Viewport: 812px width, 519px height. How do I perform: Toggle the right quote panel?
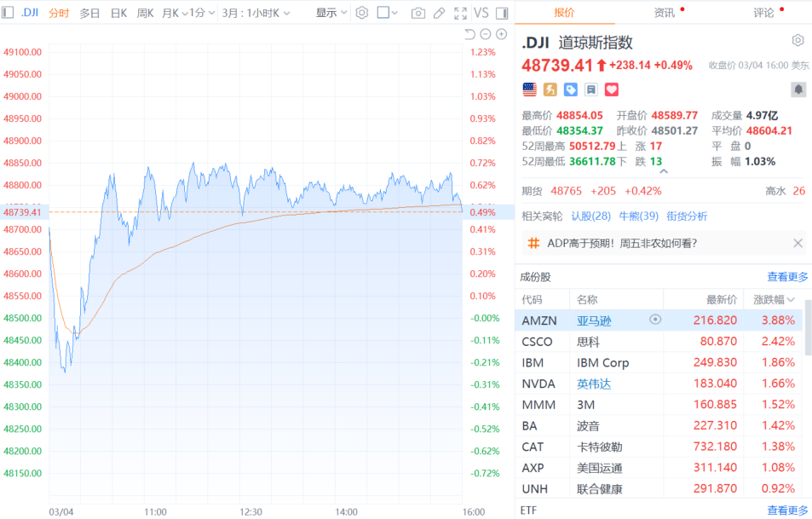502,13
